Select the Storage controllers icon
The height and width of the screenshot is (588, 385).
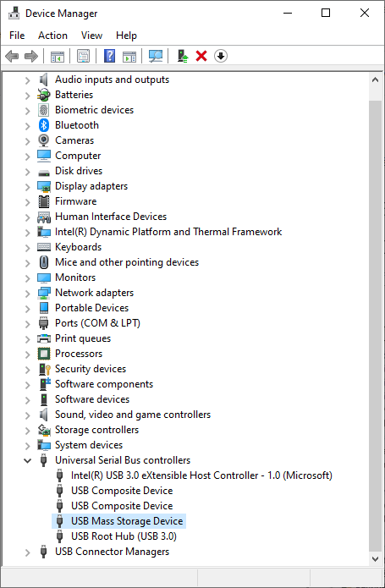tap(44, 430)
